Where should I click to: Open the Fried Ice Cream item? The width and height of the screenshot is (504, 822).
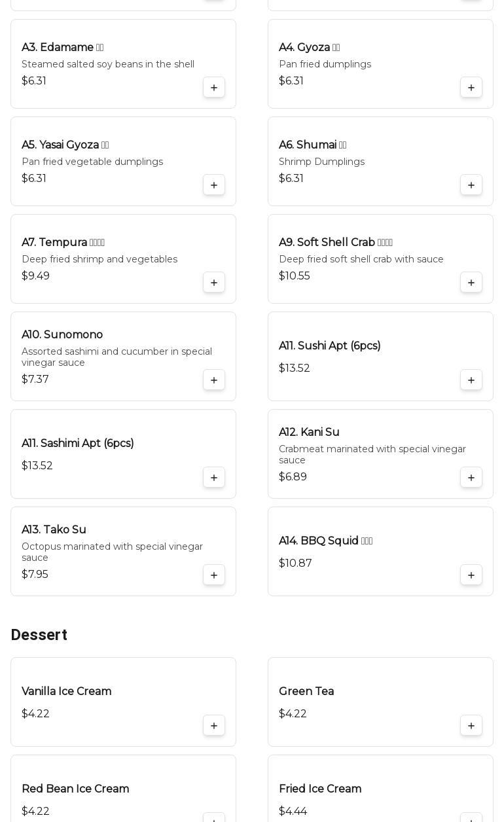point(320,789)
